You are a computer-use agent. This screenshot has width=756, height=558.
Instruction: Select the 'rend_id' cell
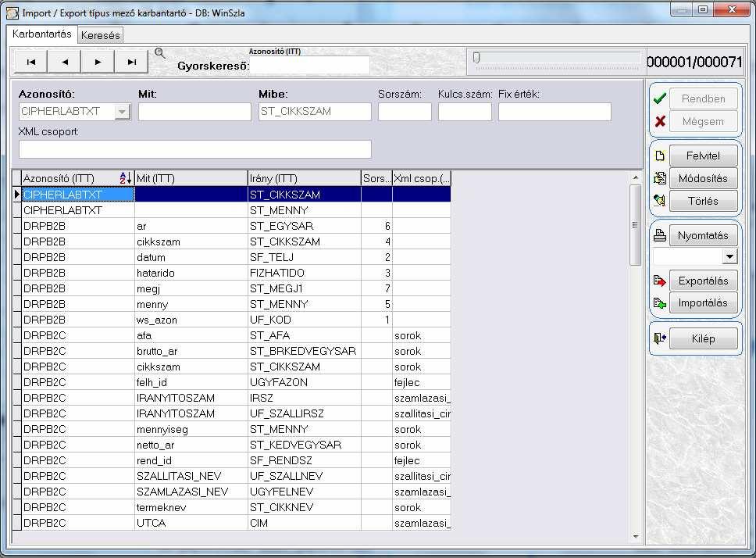point(191,460)
